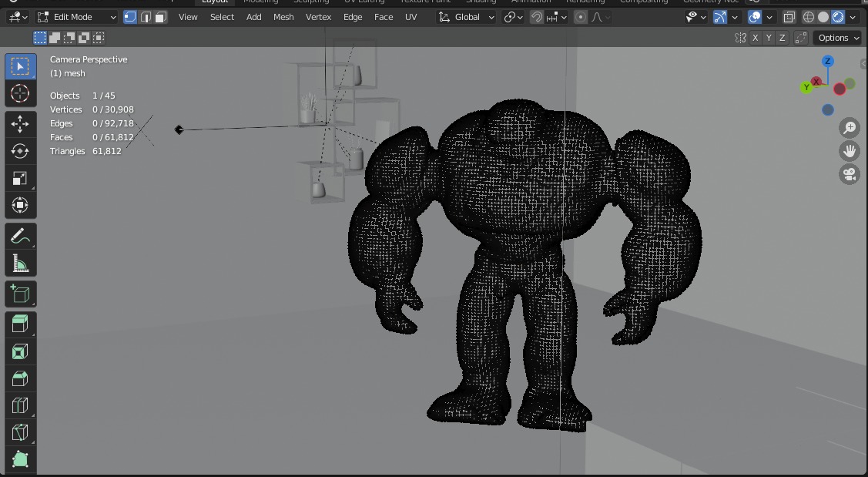Viewport: 868px width, 477px height.
Task: Set selection mode to new selection
Action: click(x=40, y=38)
